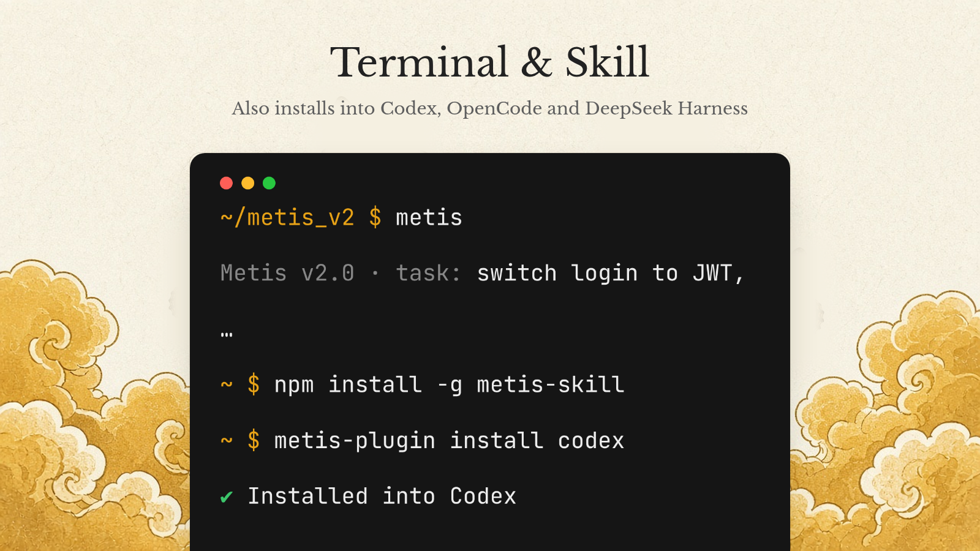This screenshot has width=980, height=551.
Task: Click the red close dot in terminal
Action: [x=227, y=183]
